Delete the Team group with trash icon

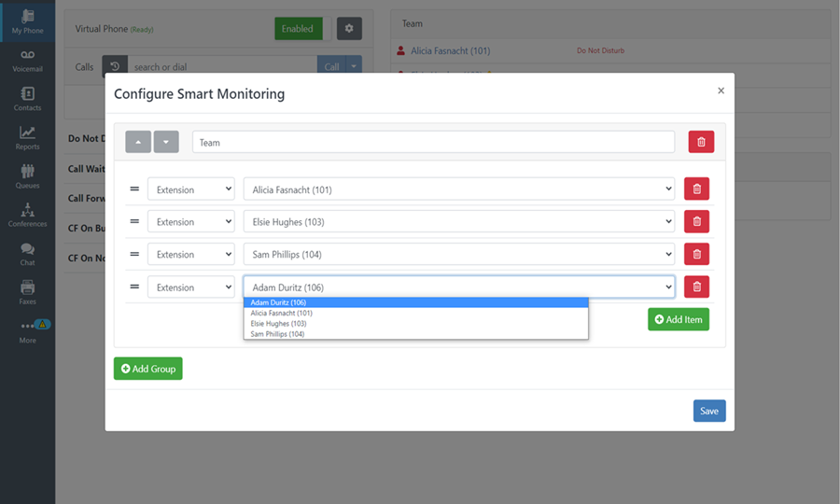coord(701,142)
